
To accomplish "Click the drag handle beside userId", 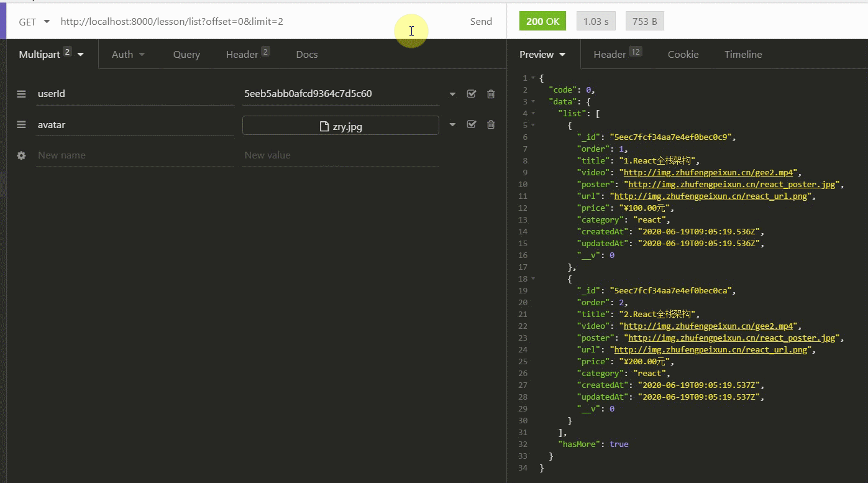I will [x=21, y=94].
